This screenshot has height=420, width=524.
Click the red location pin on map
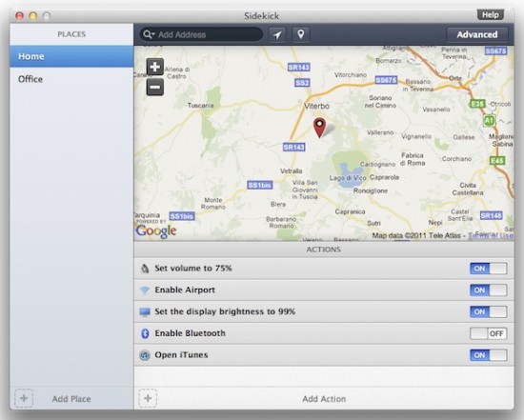[x=320, y=128]
